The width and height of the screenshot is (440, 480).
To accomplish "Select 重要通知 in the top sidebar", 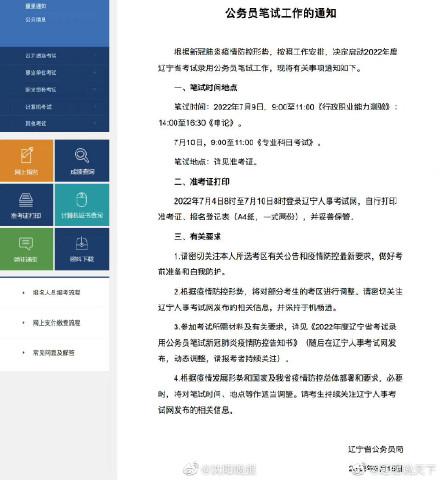I will point(36,6).
